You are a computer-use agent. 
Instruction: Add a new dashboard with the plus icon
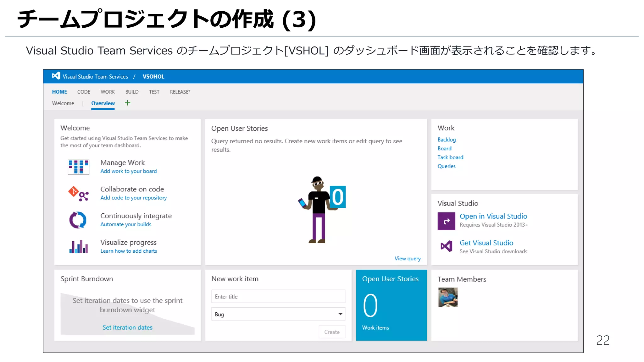(127, 103)
